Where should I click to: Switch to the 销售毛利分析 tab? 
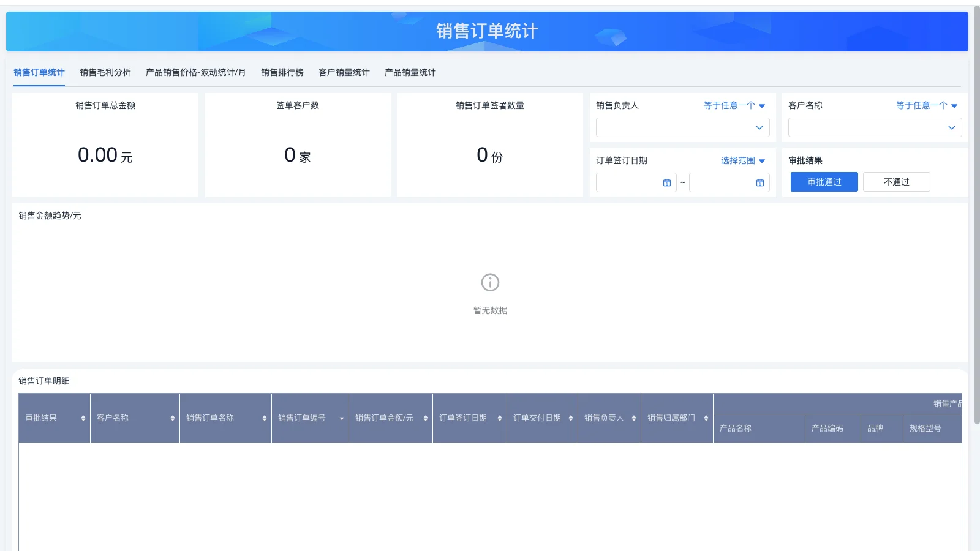105,72
